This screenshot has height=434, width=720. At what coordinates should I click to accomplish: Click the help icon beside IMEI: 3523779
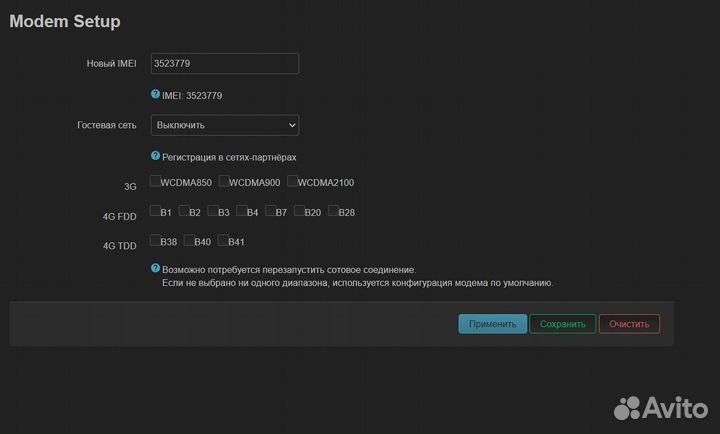155,94
